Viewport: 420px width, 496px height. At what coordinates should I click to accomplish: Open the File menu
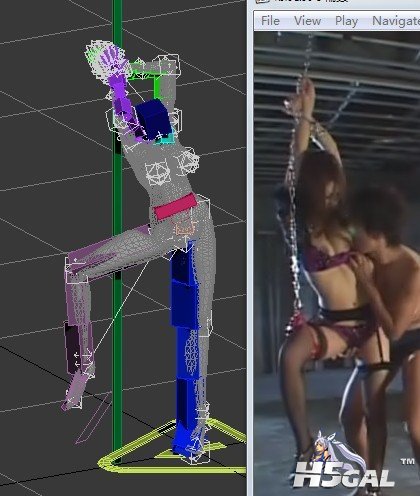(270, 21)
